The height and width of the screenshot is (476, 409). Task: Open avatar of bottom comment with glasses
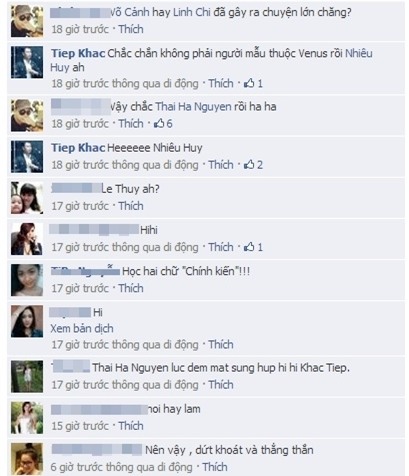click(27, 459)
